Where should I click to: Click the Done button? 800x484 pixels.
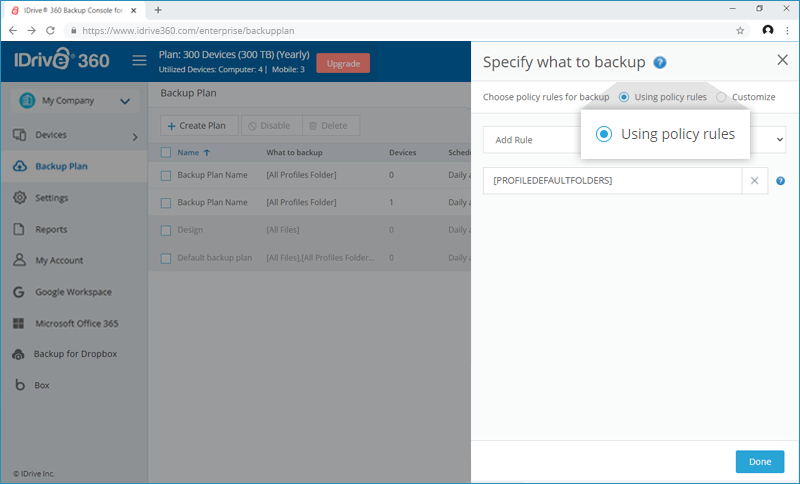coord(760,462)
